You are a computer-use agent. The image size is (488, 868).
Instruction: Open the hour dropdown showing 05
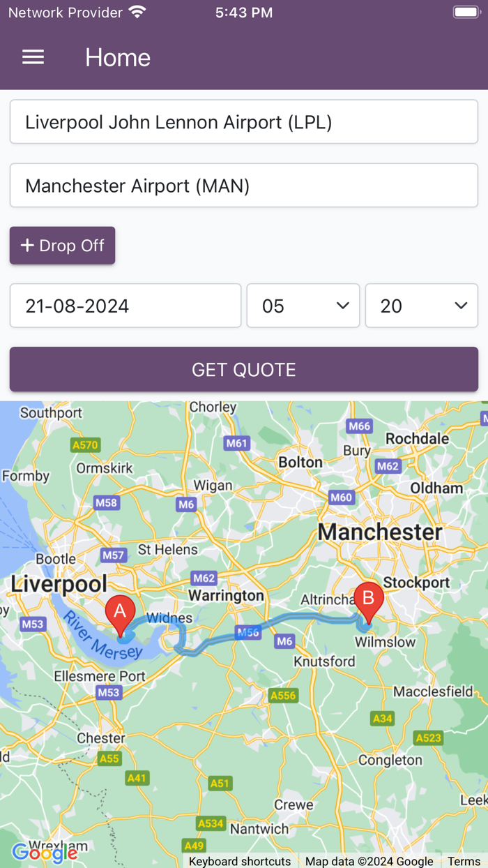pos(303,306)
